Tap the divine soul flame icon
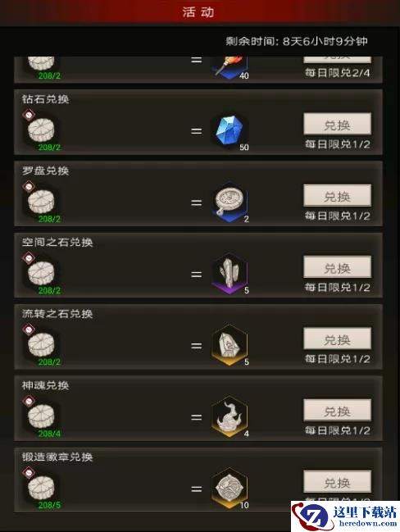 point(230,417)
